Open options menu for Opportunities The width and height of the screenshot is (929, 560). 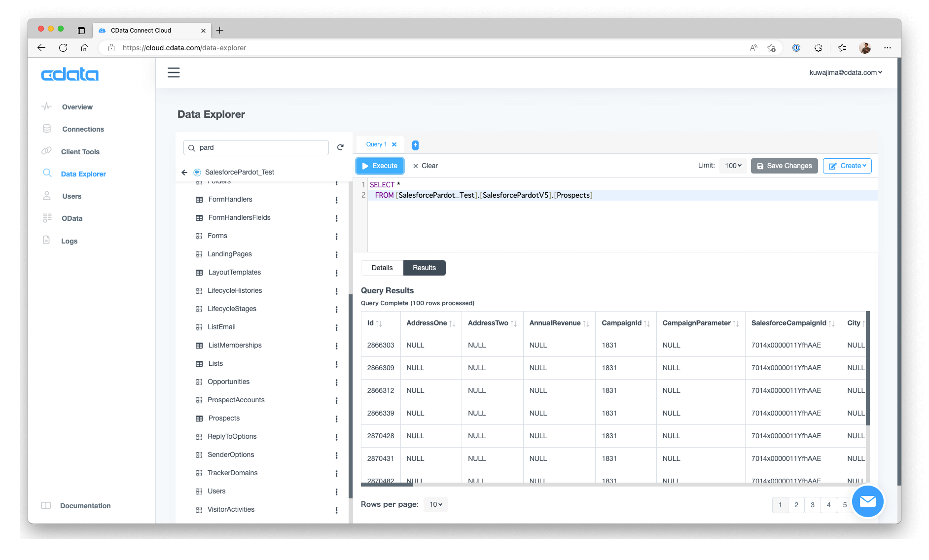(336, 383)
